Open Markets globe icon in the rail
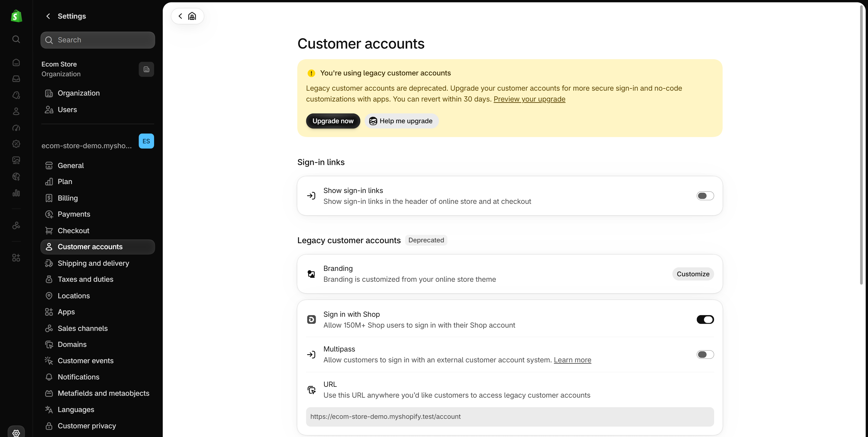Viewport: 868px width, 437px height. [16, 177]
